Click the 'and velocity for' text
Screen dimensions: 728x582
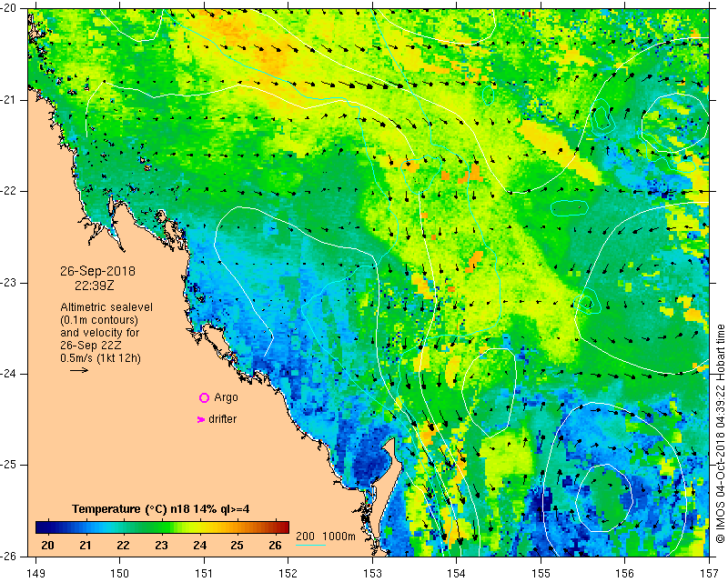click(100, 333)
